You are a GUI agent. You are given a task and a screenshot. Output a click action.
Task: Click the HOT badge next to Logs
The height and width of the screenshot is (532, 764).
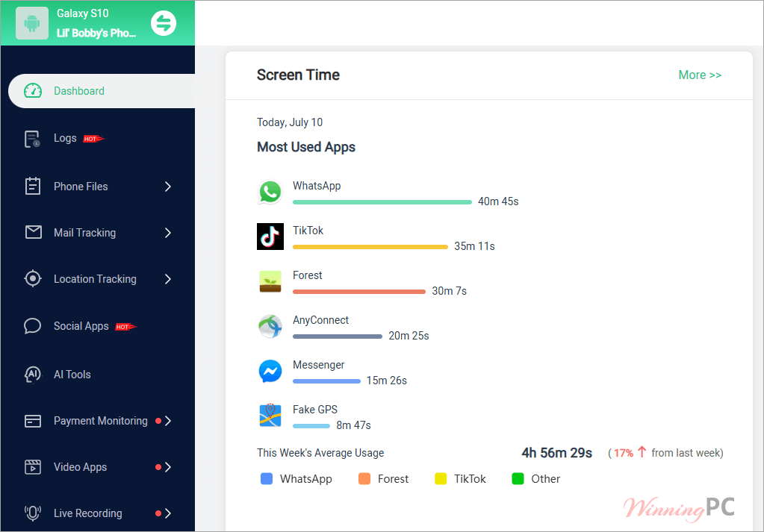click(93, 139)
